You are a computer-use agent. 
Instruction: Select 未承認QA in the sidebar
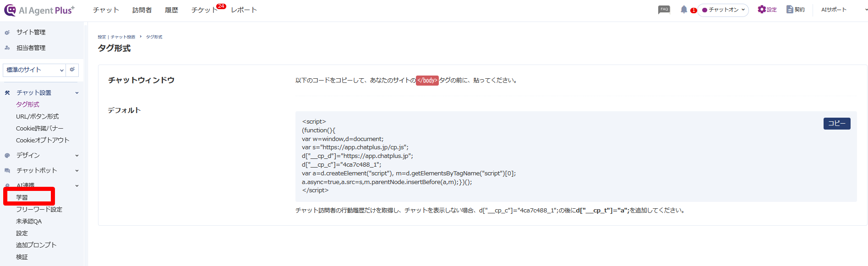pos(29,221)
